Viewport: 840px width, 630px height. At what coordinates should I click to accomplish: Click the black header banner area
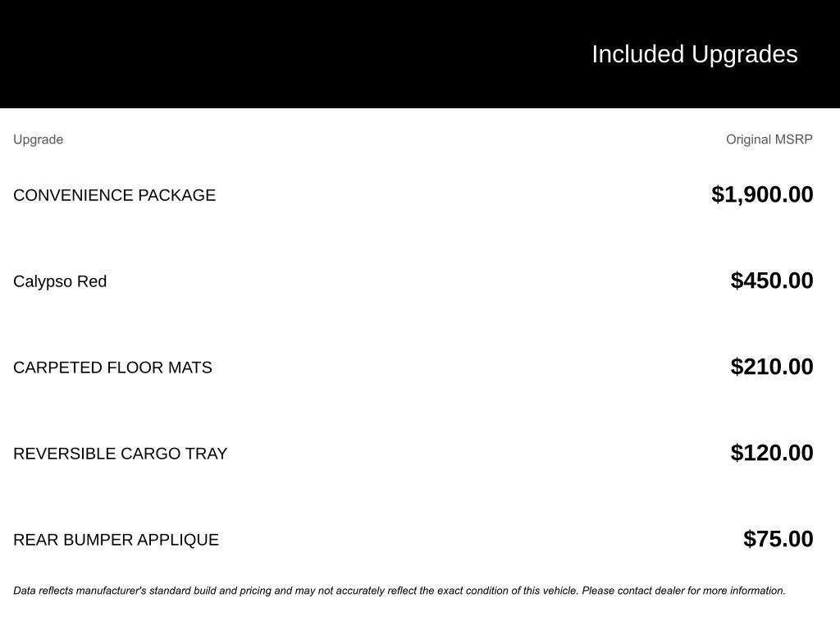[420, 53]
